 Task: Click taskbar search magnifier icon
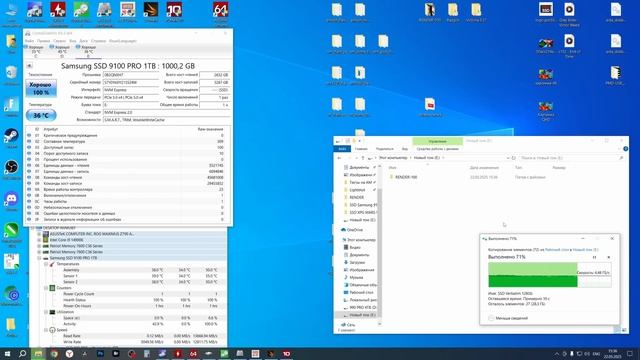[23, 353]
